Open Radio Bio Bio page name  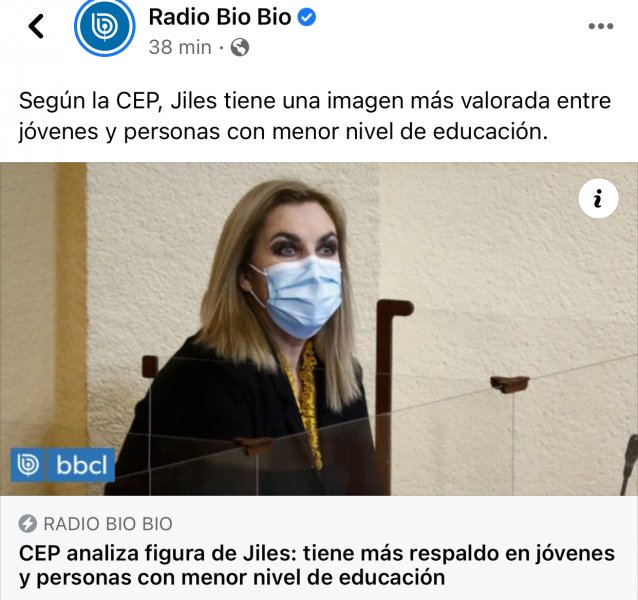pyautogui.click(x=220, y=17)
